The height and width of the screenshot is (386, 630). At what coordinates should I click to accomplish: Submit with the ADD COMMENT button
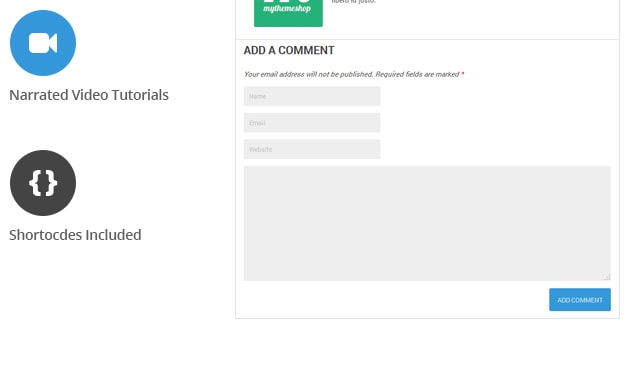580,300
